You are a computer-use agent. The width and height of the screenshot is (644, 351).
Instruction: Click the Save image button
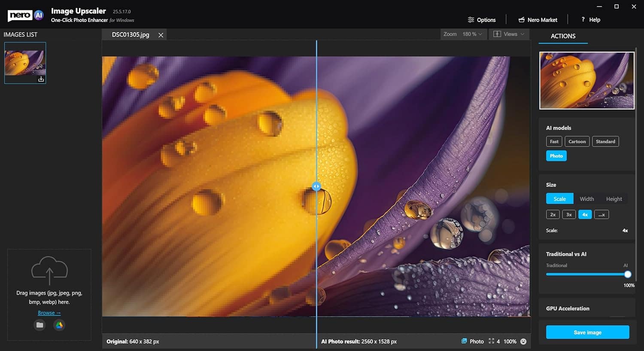[587, 333]
